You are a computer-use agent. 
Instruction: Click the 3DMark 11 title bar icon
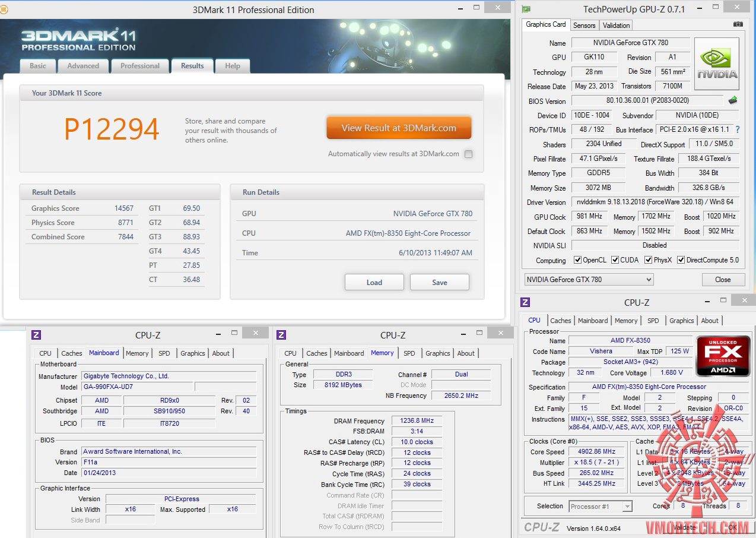tap(4, 10)
